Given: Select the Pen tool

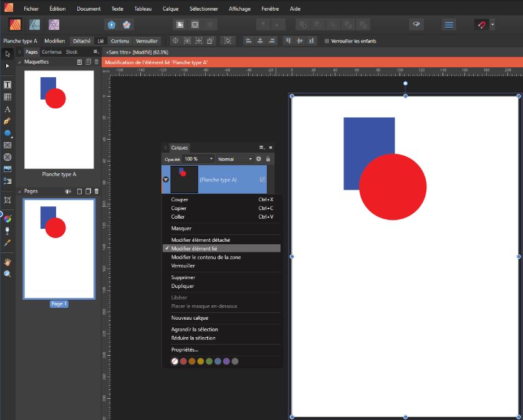Looking at the screenshot, I should pyautogui.click(x=7, y=121).
